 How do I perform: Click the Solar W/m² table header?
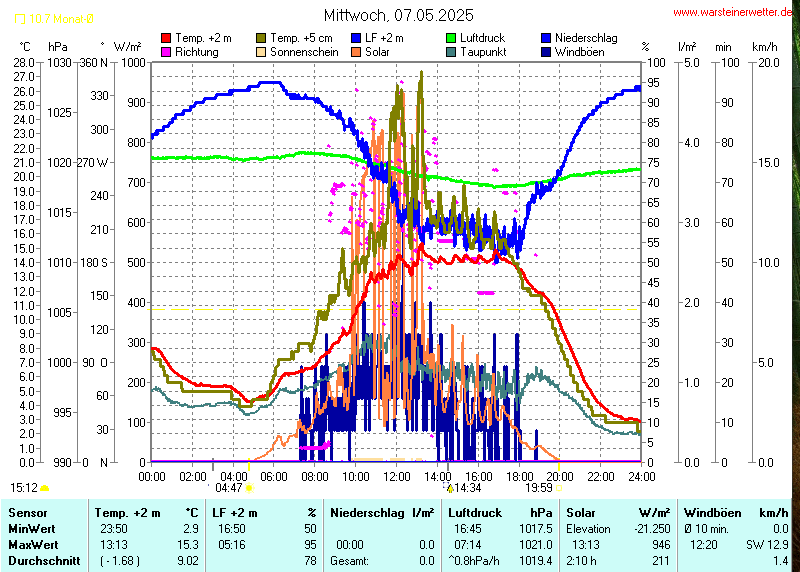(x=618, y=513)
